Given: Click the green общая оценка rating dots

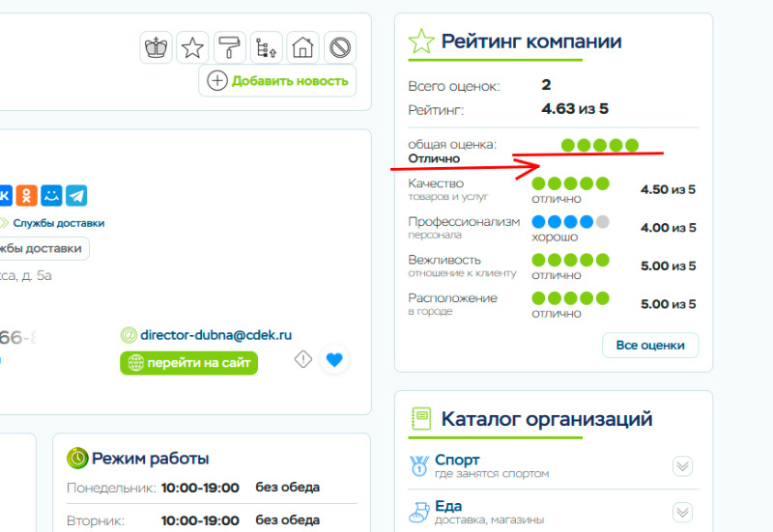Looking at the screenshot, I should click(x=599, y=145).
